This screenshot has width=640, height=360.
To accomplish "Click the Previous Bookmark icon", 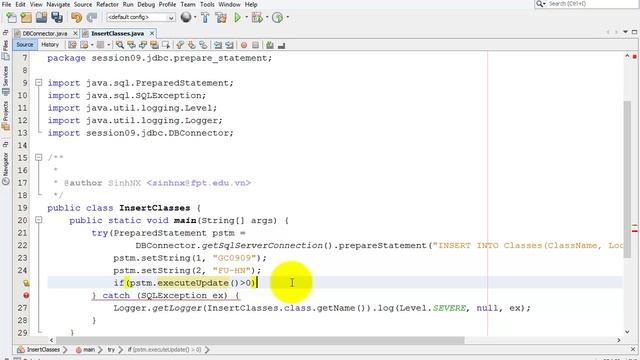I will click(x=180, y=45).
